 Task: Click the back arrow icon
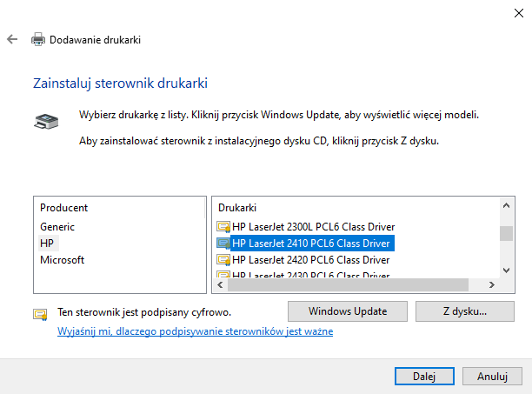tap(12, 40)
